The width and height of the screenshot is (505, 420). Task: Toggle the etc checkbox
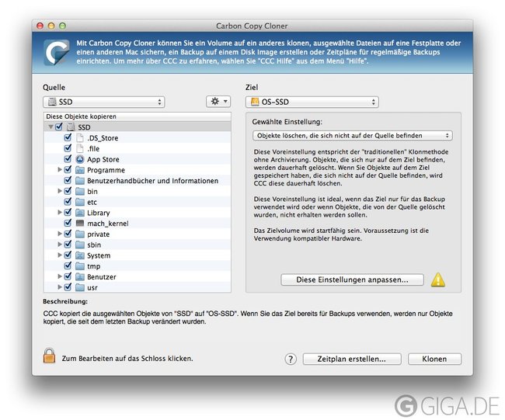coord(68,202)
